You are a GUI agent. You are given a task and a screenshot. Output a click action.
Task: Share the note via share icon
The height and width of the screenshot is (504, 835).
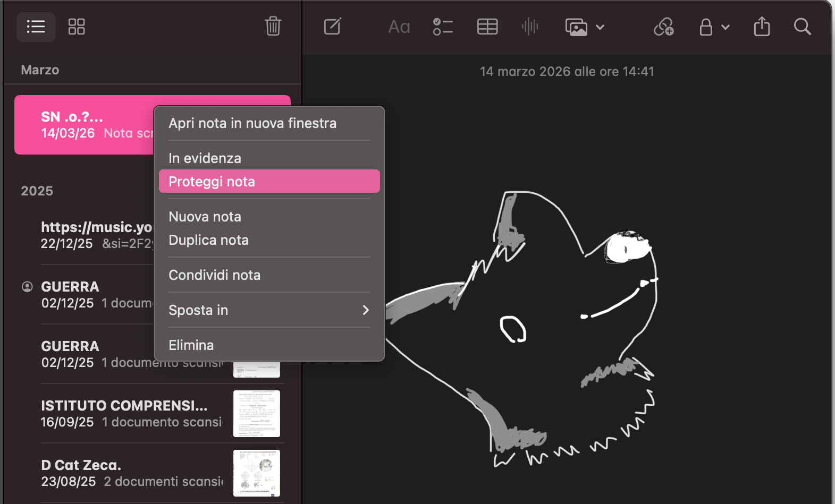point(762,27)
